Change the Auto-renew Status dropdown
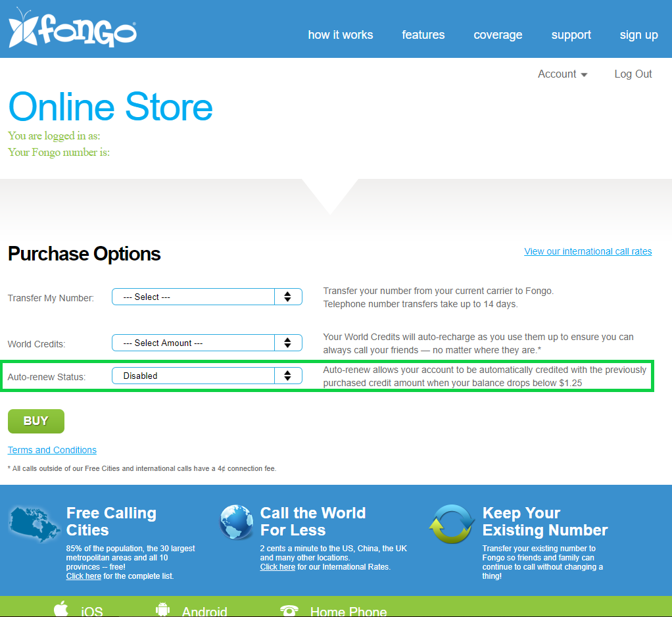The width and height of the screenshot is (672, 617). click(x=206, y=376)
